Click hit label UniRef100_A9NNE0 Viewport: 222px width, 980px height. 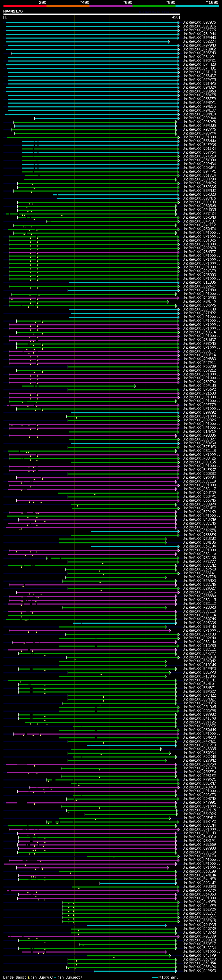click(x=199, y=114)
